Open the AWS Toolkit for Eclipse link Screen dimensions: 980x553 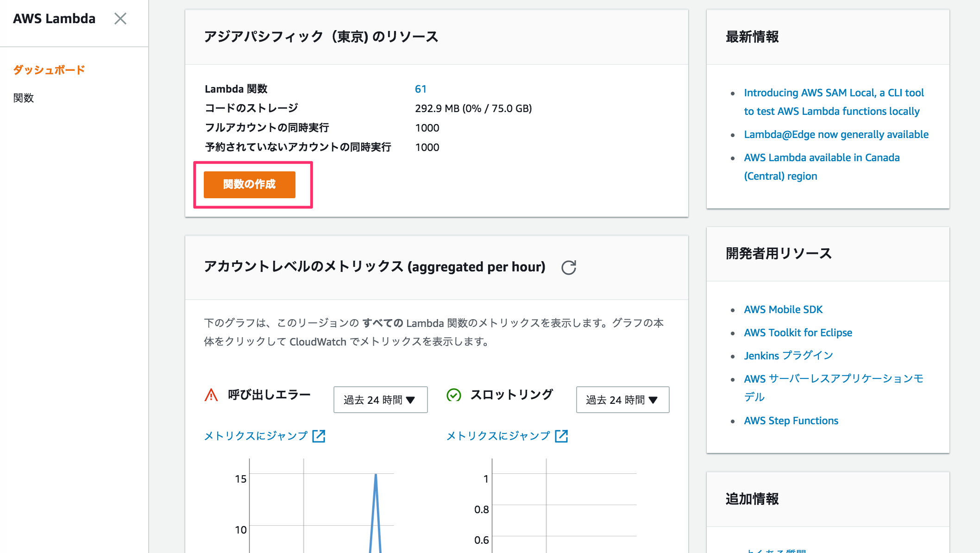(x=798, y=333)
